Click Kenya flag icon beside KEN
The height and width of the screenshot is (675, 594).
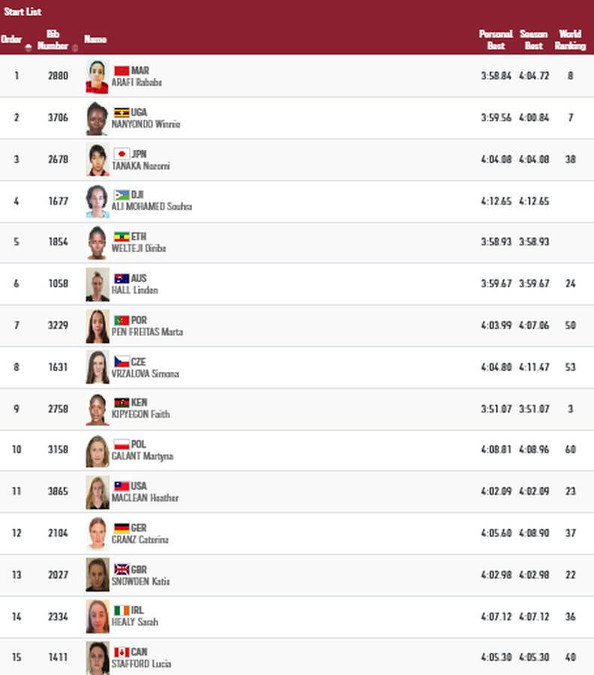tap(121, 403)
